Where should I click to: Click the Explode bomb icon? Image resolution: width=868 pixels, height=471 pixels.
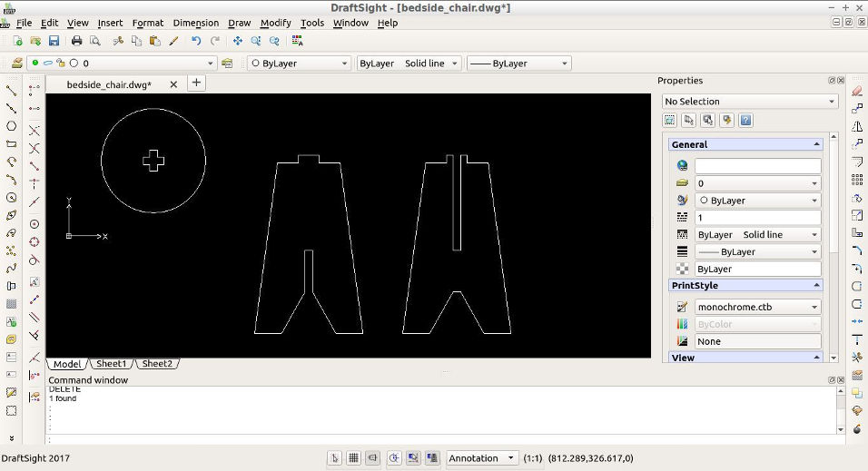[x=857, y=429]
